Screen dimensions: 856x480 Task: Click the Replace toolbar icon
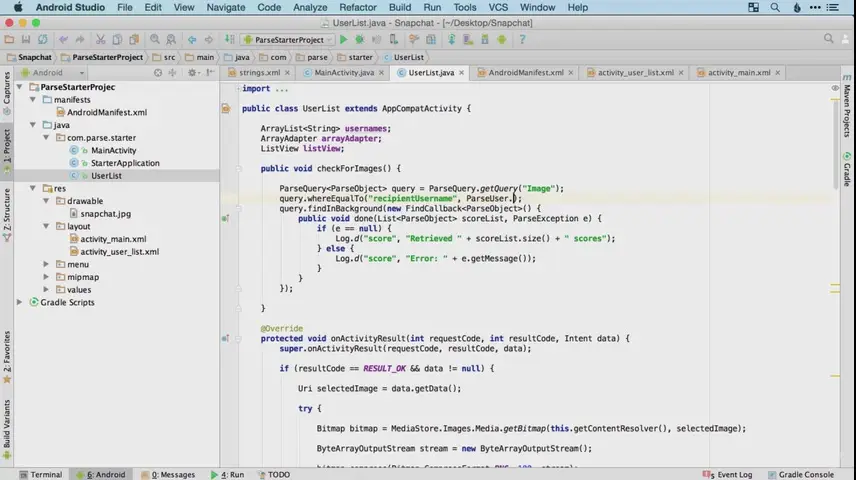pos(171,39)
